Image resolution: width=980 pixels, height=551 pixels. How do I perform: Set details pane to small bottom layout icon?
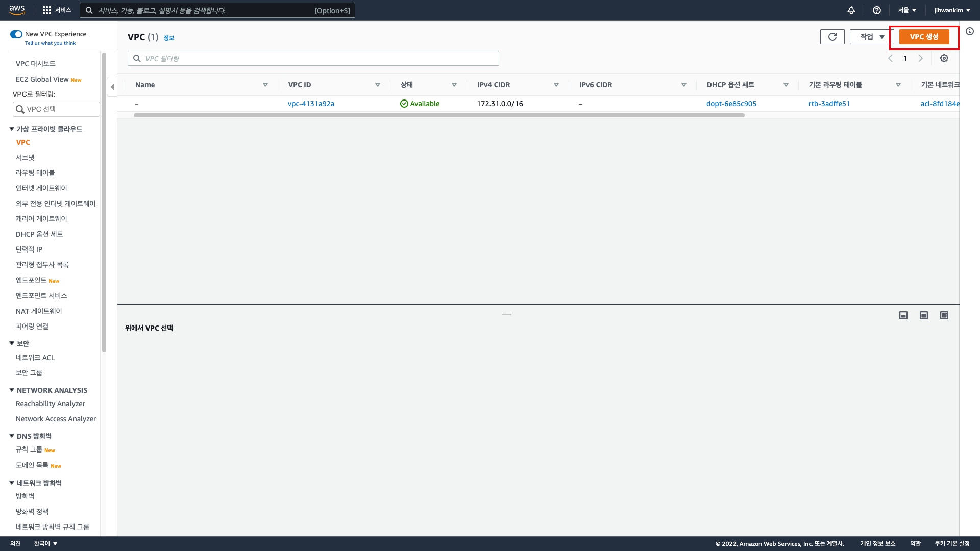coord(903,315)
